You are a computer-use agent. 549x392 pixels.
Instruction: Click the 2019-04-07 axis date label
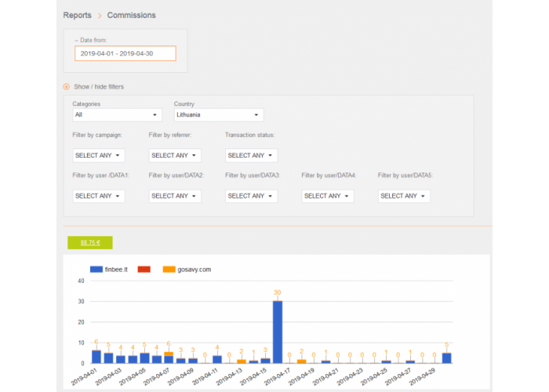156,376
